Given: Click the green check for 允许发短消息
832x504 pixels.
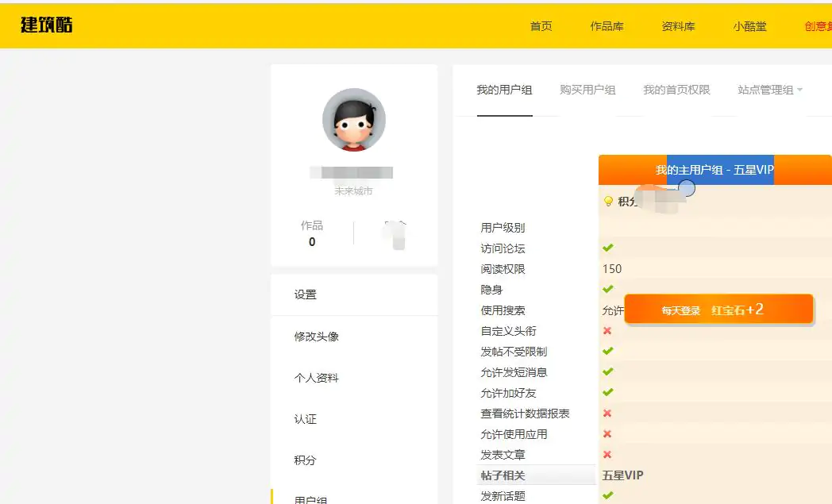Looking at the screenshot, I should point(607,372).
